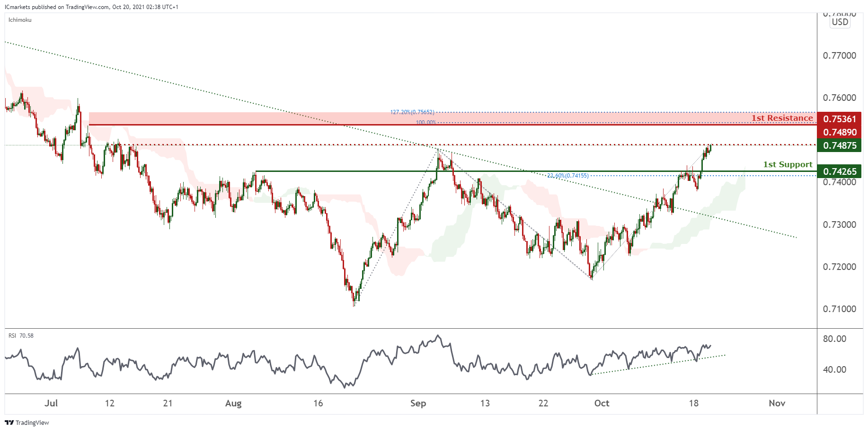Click the red 0.74890 price tag
This screenshot has width=868, height=431.
[840, 132]
